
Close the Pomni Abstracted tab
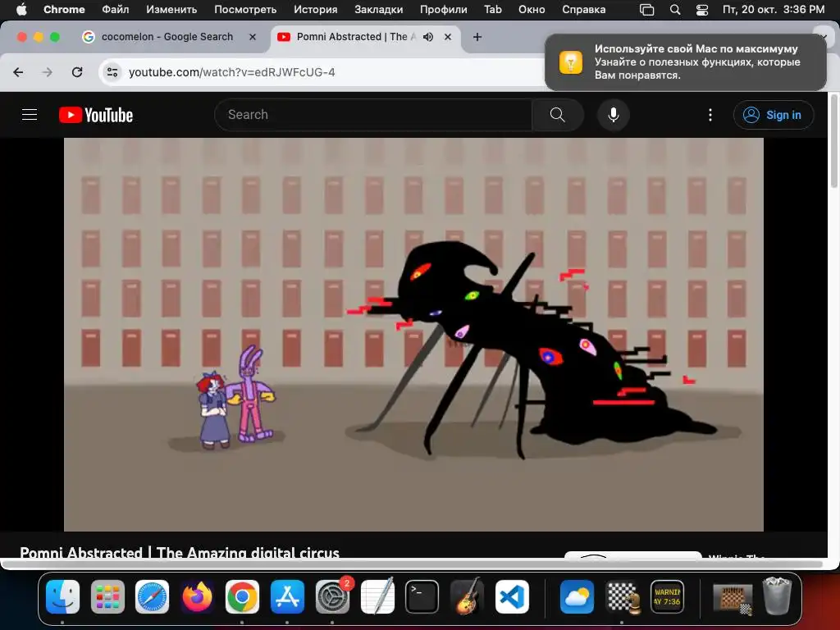coord(448,37)
